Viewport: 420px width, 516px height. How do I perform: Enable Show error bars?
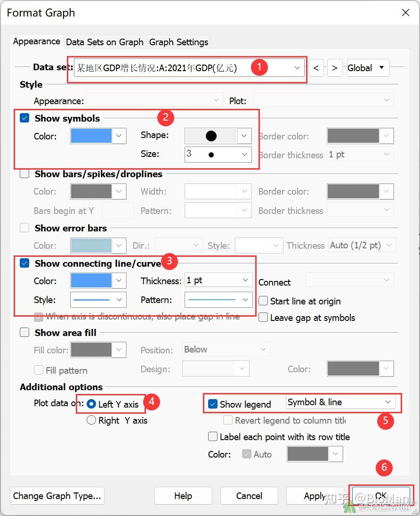click(24, 228)
